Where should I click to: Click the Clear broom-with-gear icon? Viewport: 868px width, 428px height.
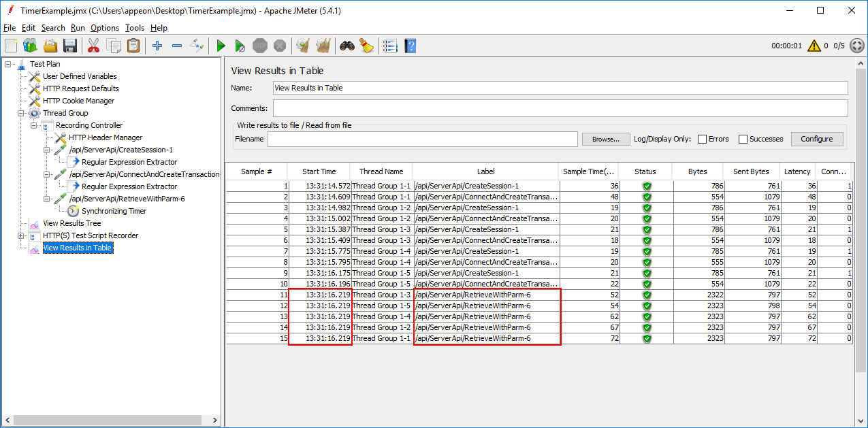(x=304, y=46)
